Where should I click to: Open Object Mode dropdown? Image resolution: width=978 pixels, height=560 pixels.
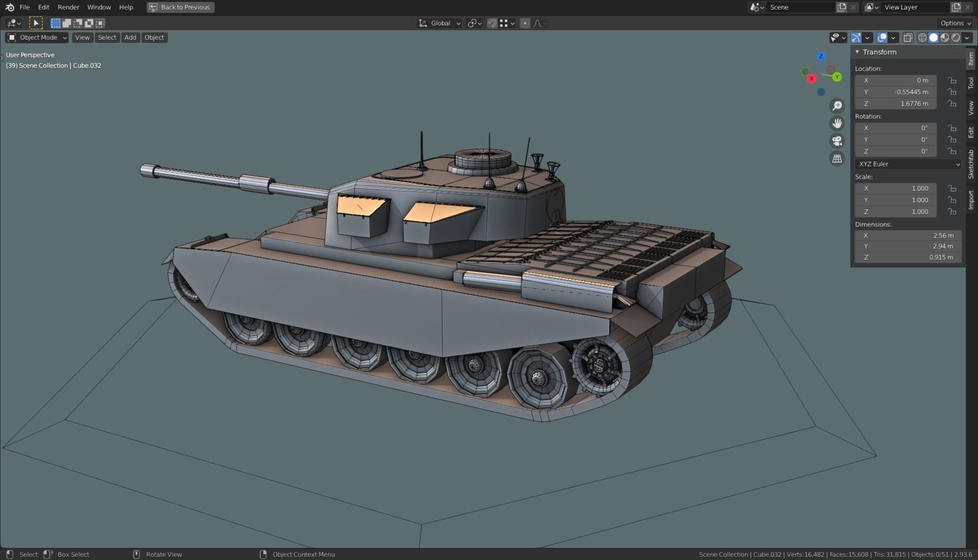pos(37,38)
